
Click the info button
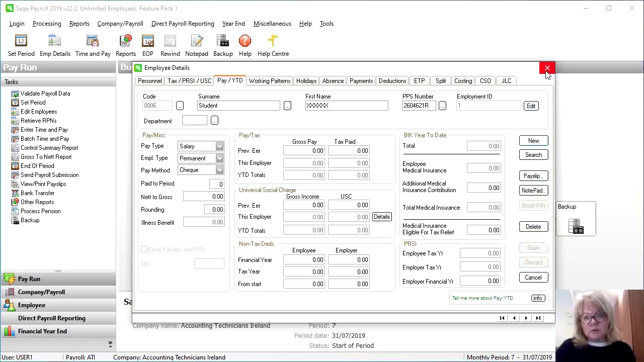tap(537, 299)
